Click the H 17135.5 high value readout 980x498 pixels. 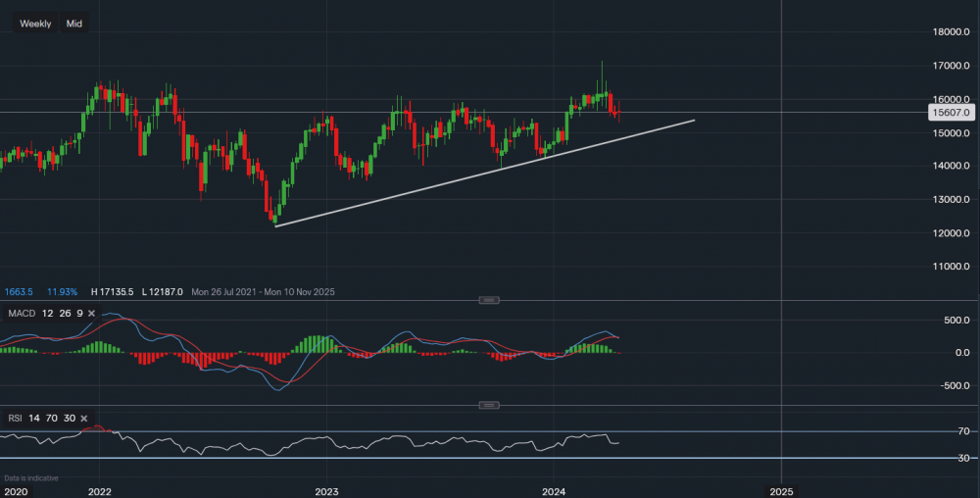113,292
